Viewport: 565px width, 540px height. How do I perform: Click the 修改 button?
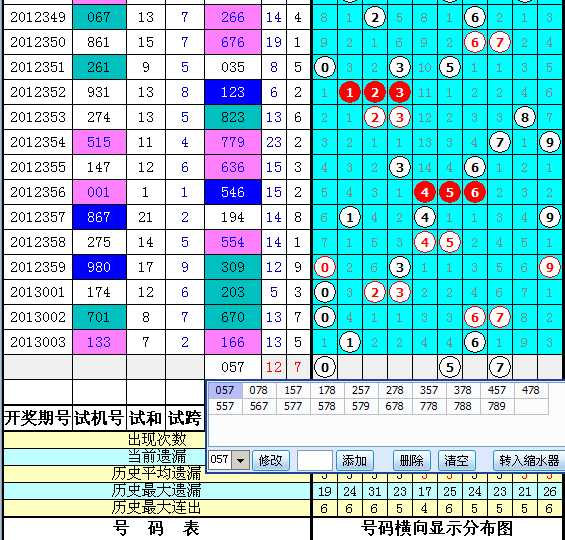271,460
